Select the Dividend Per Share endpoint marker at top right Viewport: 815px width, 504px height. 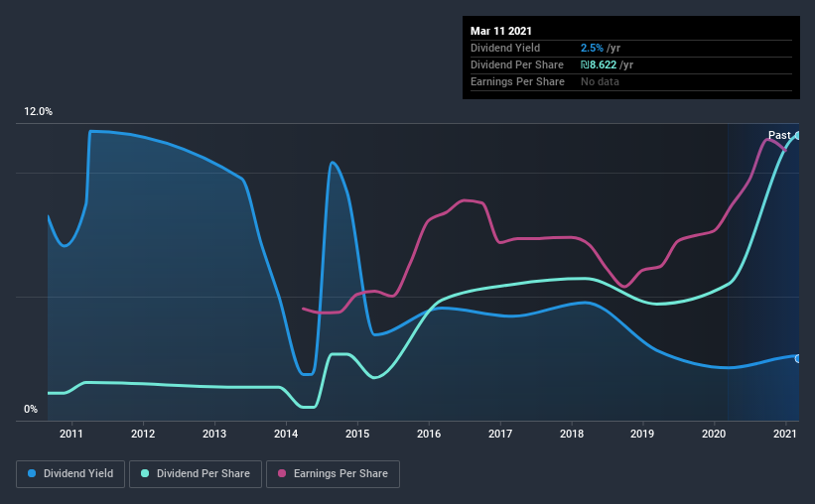click(798, 136)
